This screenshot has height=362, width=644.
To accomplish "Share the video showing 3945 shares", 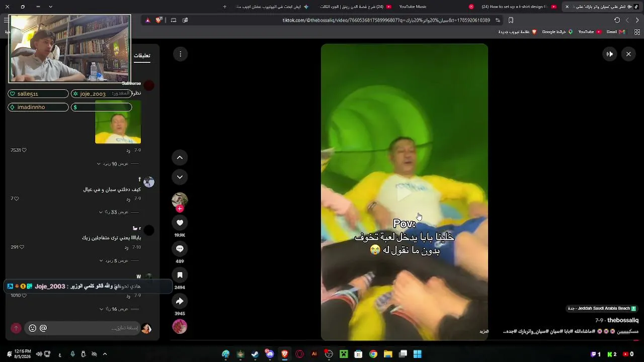I will 180,301.
